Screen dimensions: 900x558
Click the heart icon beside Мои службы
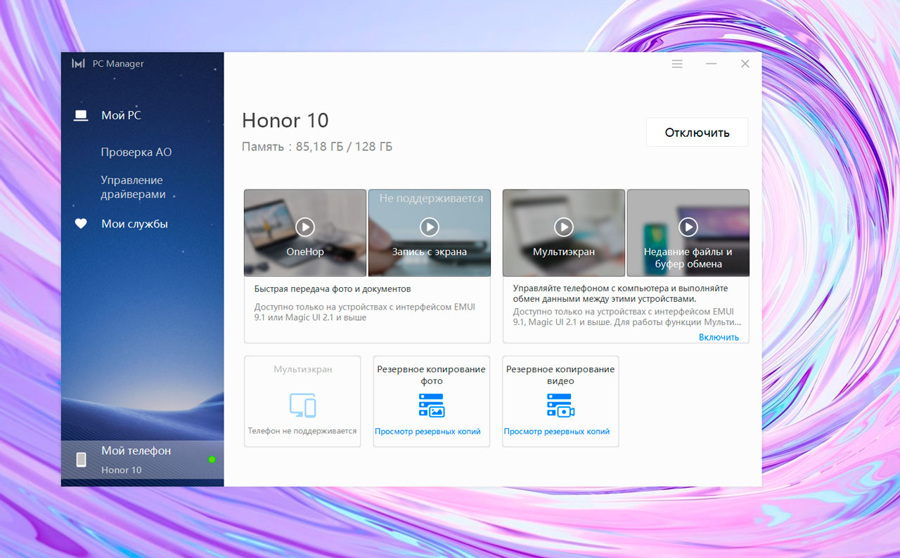point(81,224)
